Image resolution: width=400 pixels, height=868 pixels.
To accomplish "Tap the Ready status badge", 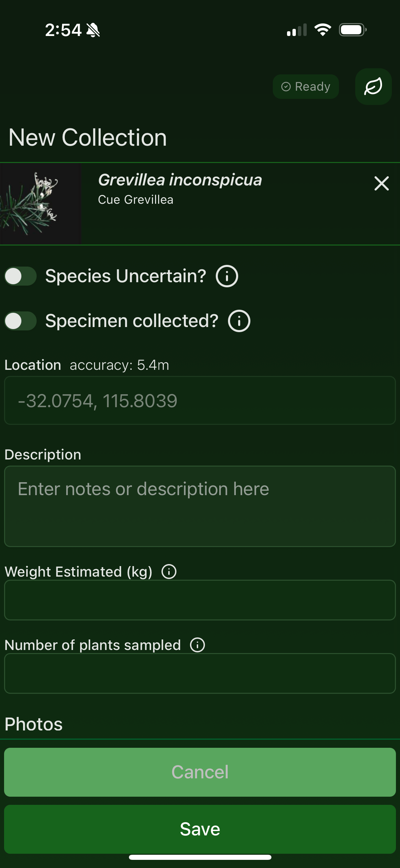I will click(x=306, y=87).
